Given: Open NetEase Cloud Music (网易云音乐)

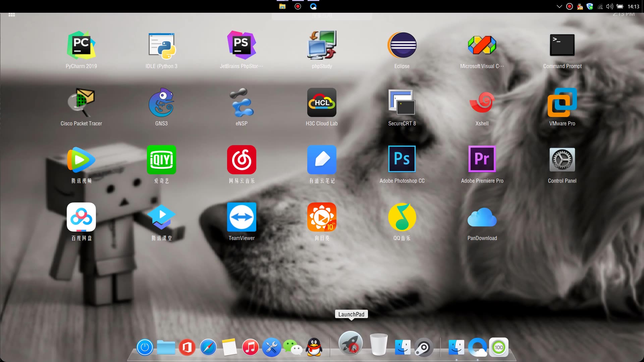Looking at the screenshot, I should pos(241,160).
